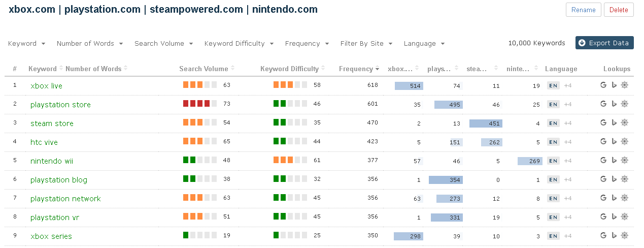Image resolution: width=644 pixels, height=248 pixels.
Task: Click the wheel lookup icon for playstation blog
Action: [625, 179]
